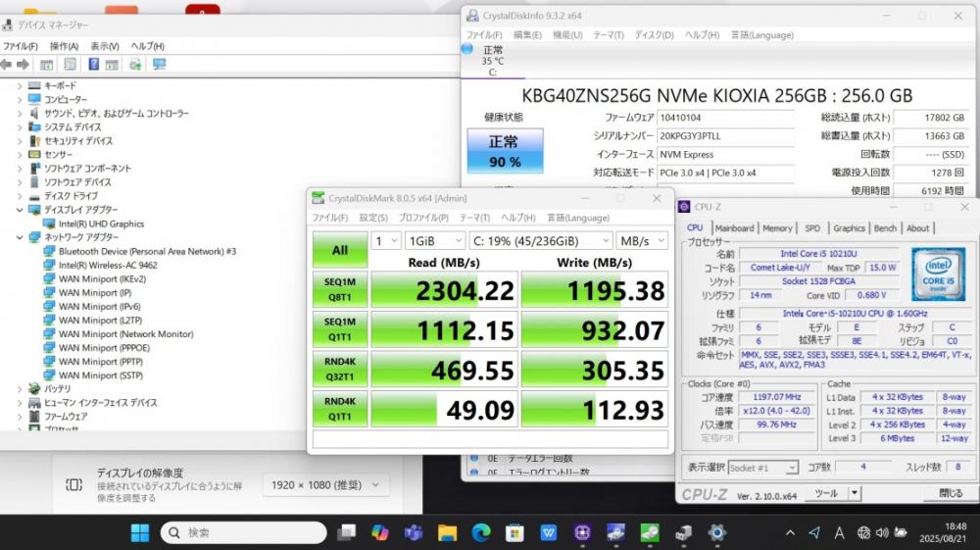Open File Explorer from the taskbar
The height and width of the screenshot is (550, 980).
tap(448, 532)
